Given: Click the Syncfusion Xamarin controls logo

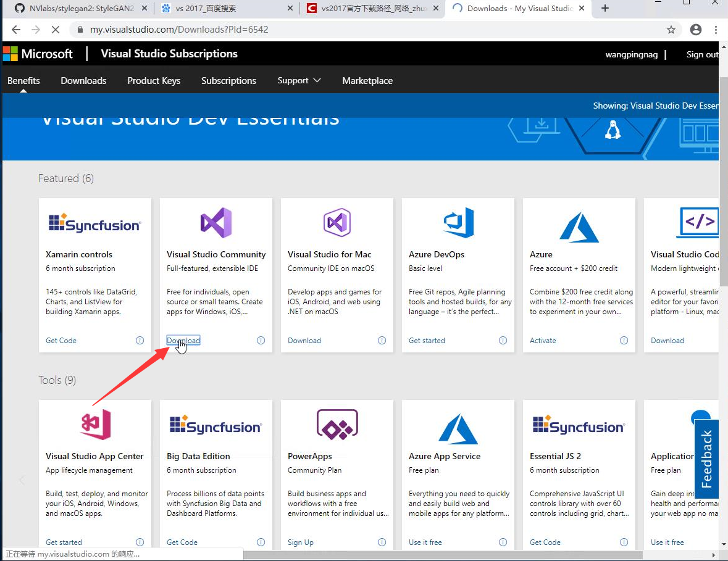Looking at the screenshot, I should (x=94, y=223).
